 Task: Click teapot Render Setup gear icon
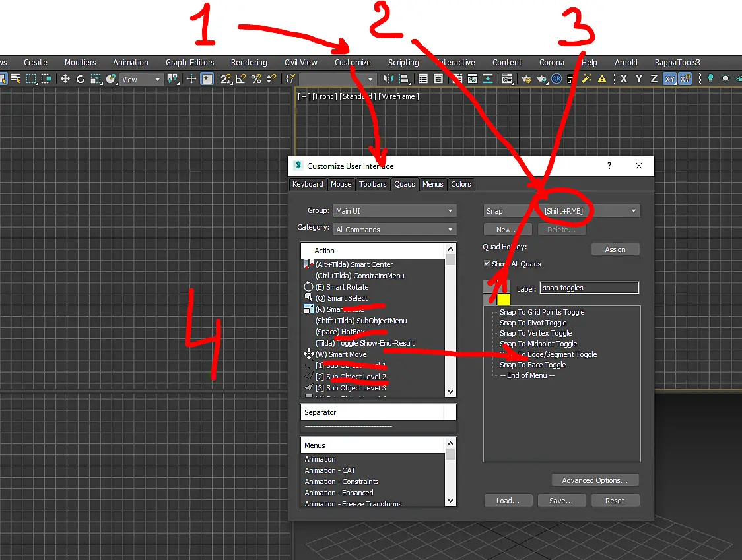point(525,79)
